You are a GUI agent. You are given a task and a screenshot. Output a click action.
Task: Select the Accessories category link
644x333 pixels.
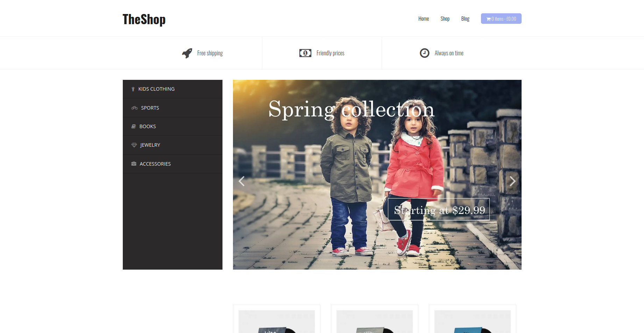[x=155, y=164]
